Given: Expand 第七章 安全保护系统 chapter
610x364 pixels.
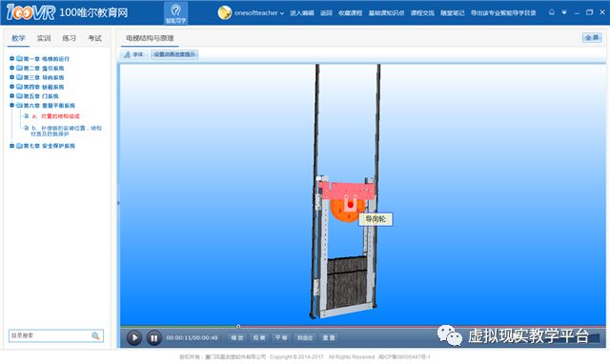Looking at the screenshot, I should (x=11, y=146).
